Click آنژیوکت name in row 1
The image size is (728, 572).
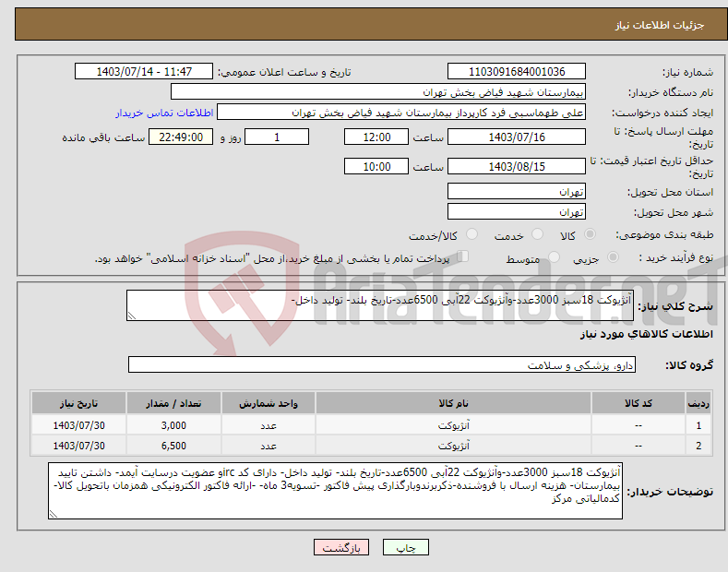pos(454,424)
